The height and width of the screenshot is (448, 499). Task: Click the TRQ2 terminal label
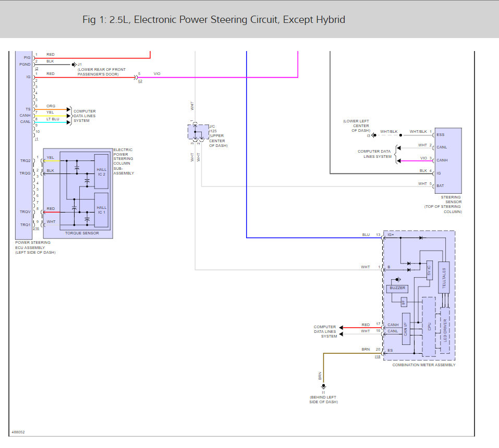tap(26, 161)
